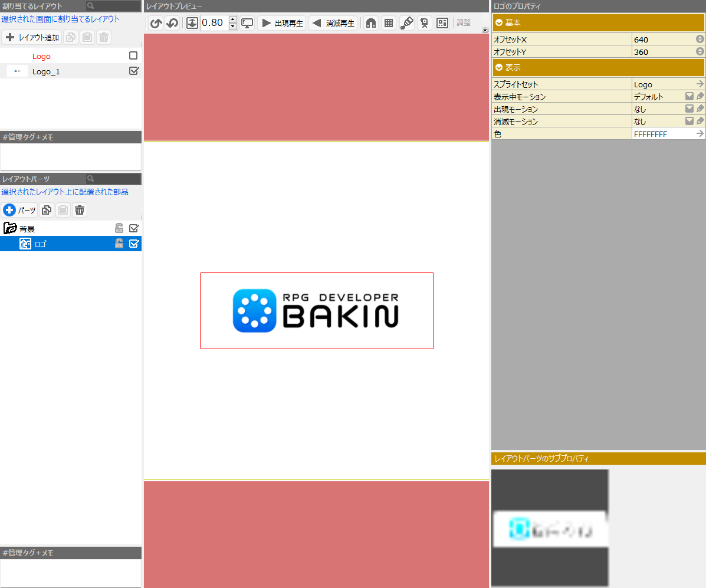Click the lock icon on 背景 row
The width and height of the screenshot is (706, 588).
(x=119, y=228)
